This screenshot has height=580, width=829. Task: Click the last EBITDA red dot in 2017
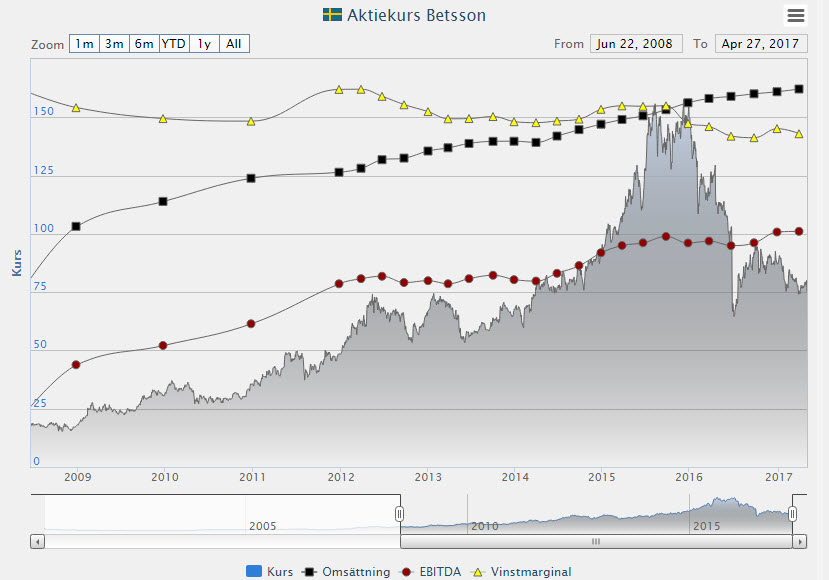point(799,232)
